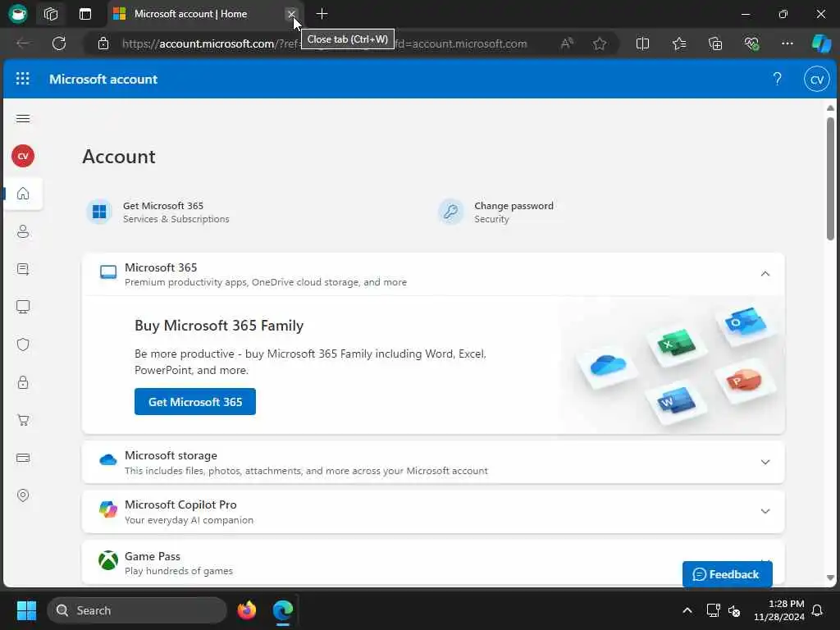The width and height of the screenshot is (840, 630).
Task: Open Services & subscriptions sidebar icon
Action: coord(23,269)
